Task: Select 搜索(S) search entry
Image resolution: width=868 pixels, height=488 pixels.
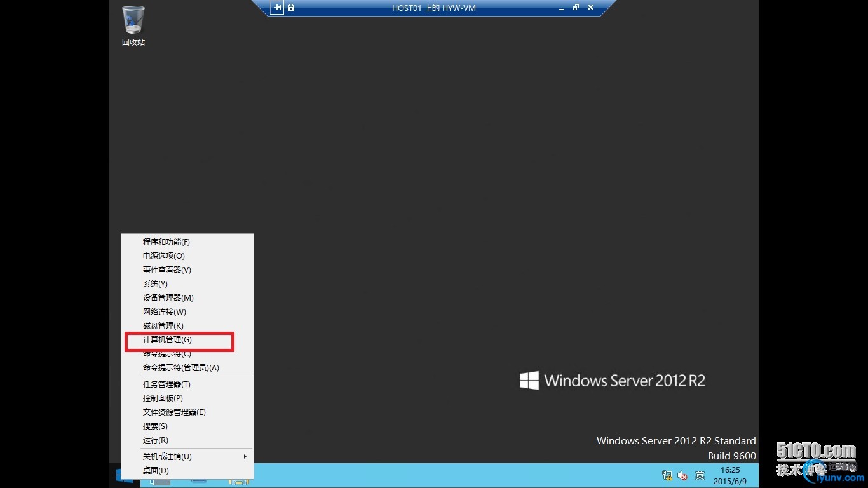Action: tap(187, 426)
